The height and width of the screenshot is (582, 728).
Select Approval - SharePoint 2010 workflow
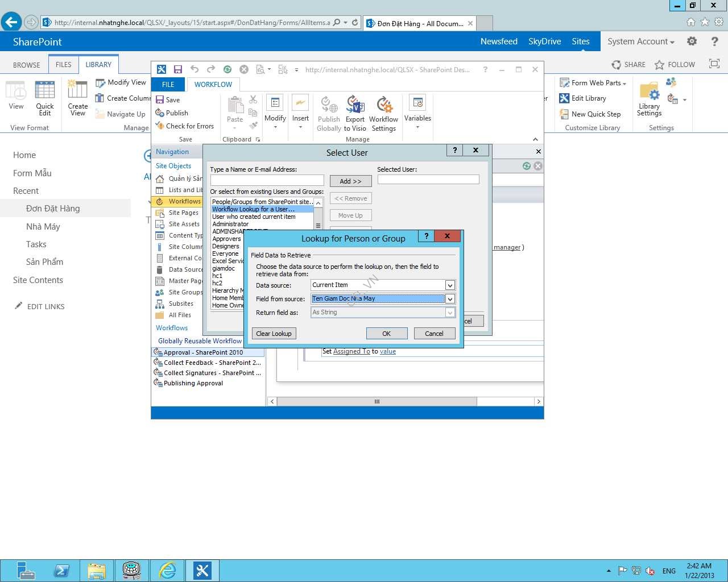coord(203,352)
